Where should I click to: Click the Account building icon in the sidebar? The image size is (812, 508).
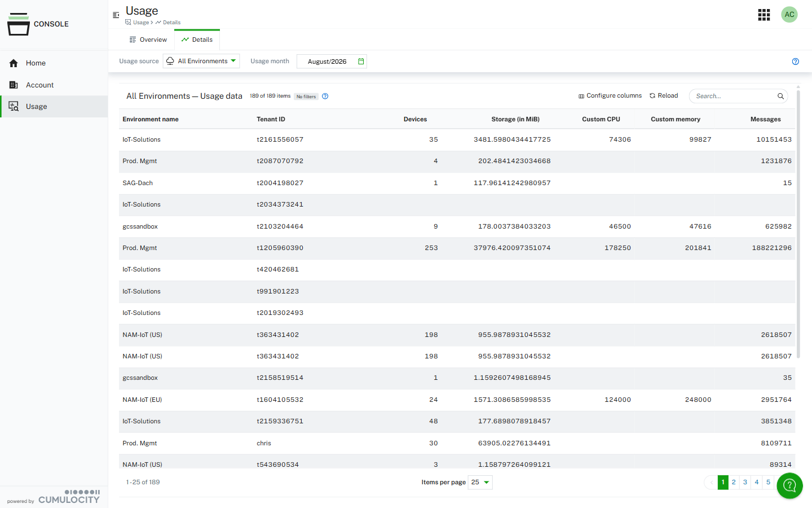[x=14, y=85]
